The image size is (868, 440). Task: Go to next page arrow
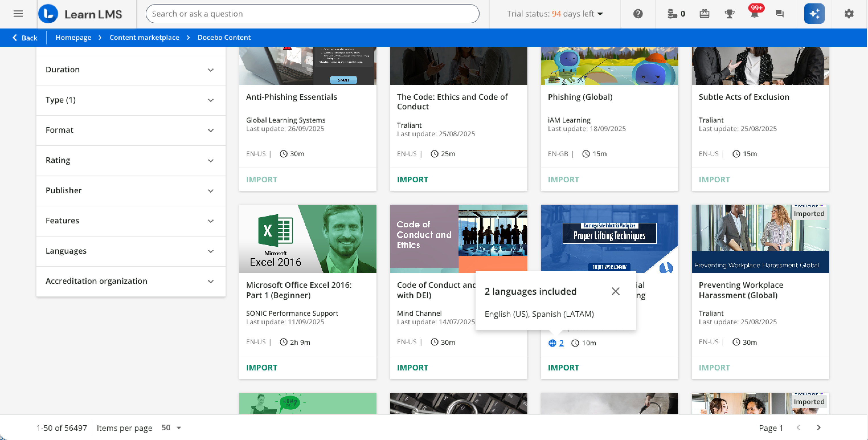tap(818, 427)
